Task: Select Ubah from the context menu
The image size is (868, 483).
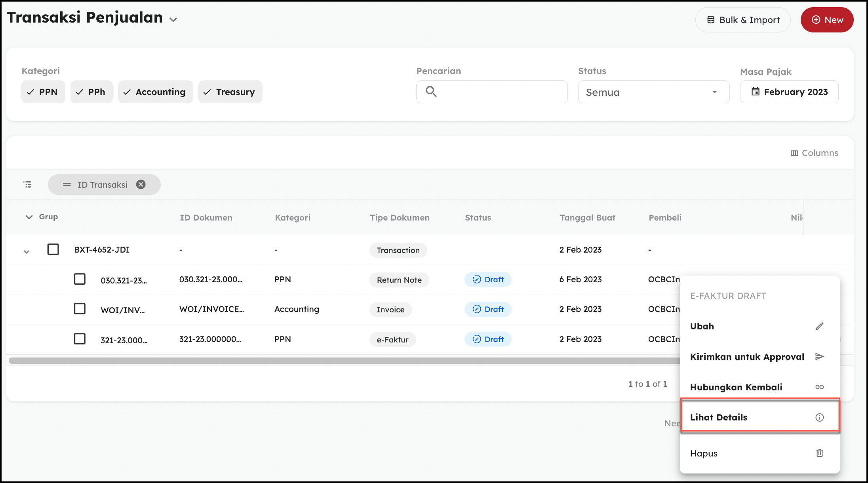Action: pos(759,326)
